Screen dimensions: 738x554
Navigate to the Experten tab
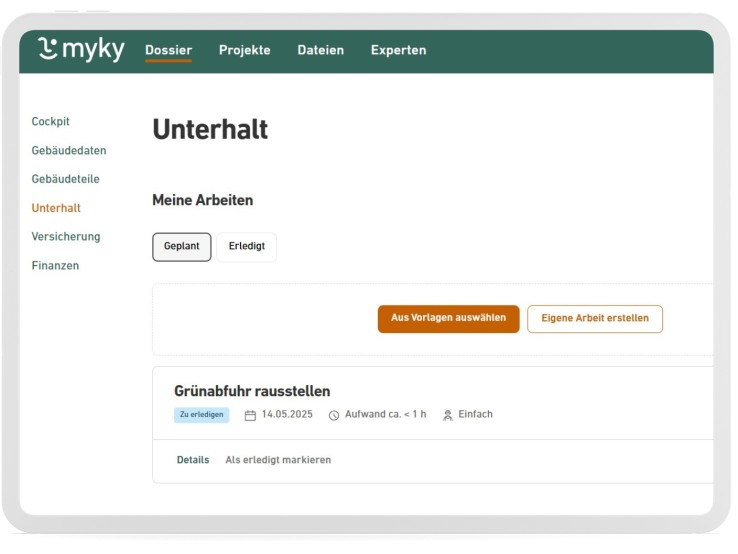[398, 51]
